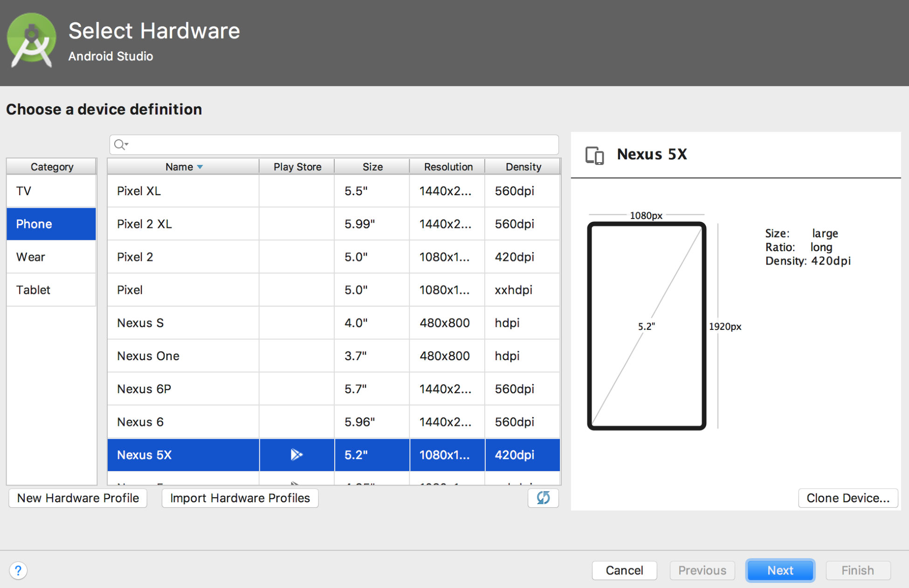Choose the Tablet category
This screenshot has width=909, height=588.
point(51,290)
